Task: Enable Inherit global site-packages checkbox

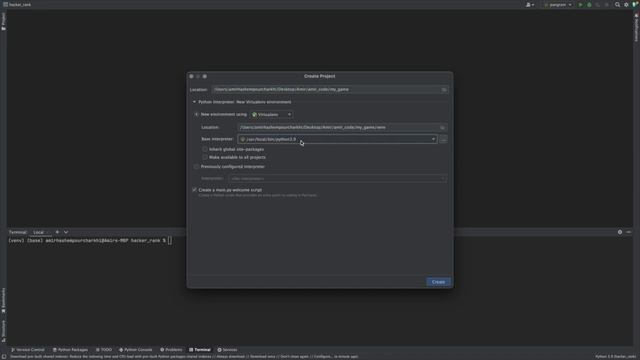Action: point(205,149)
